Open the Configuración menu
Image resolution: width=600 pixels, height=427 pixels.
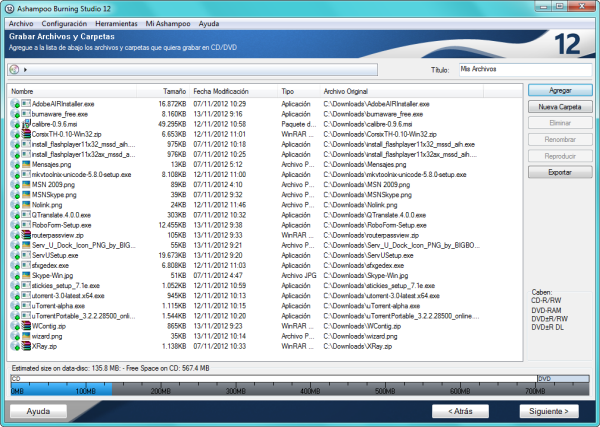pos(64,24)
